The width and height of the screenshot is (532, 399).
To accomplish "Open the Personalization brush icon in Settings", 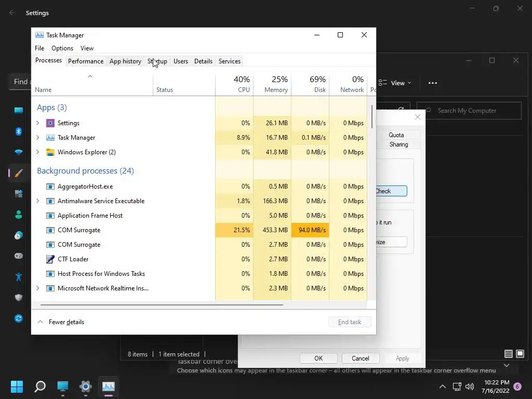I will point(19,173).
